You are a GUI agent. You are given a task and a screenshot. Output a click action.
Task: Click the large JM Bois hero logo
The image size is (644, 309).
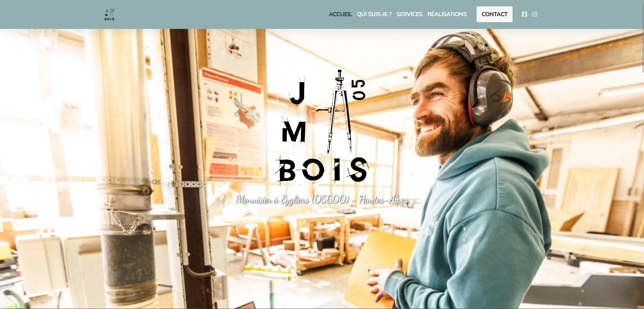click(322, 128)
